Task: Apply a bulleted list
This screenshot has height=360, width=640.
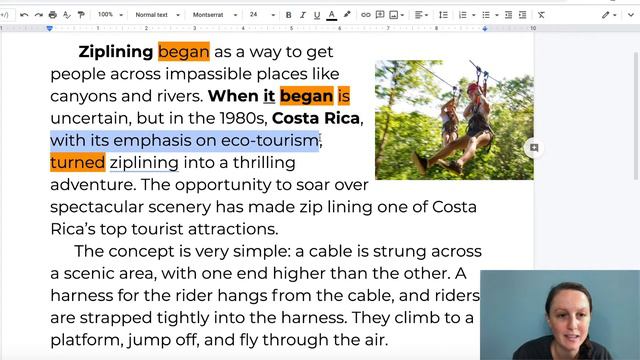Action: coord(486,15)
